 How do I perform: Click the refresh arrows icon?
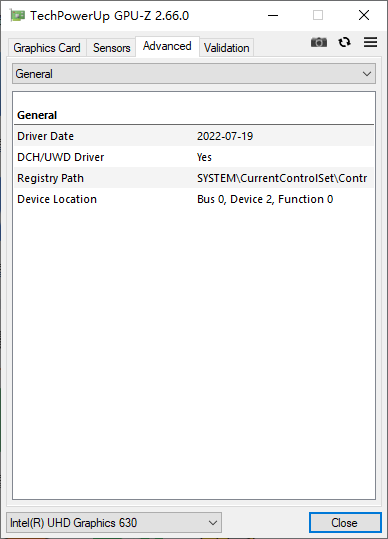pyautogui.click(x=344, y=42)
